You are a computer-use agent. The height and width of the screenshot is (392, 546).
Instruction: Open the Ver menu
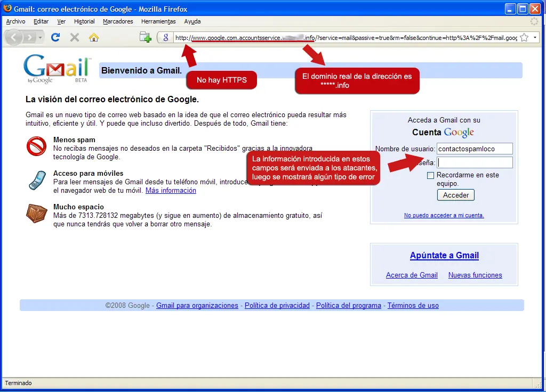(61, 21)
